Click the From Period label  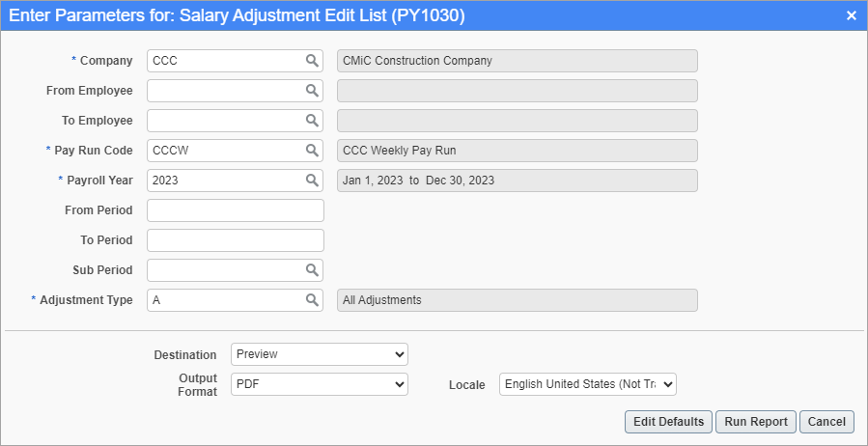[98, 210]
